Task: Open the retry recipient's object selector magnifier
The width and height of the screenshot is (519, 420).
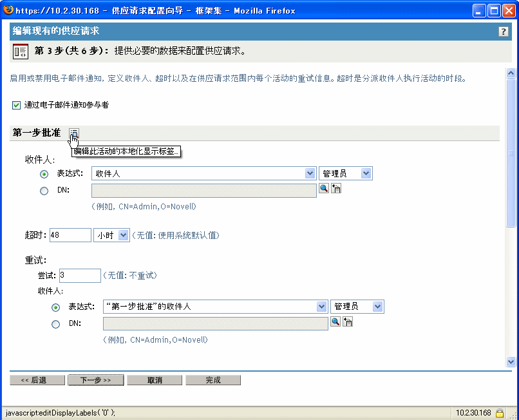Action: (336, 321)
